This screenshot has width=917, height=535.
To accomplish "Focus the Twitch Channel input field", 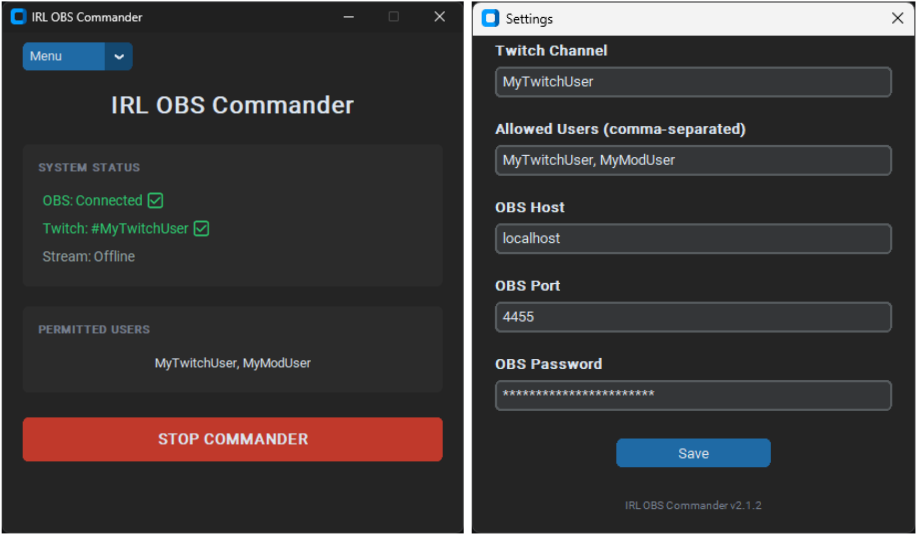I will (693, 82).
